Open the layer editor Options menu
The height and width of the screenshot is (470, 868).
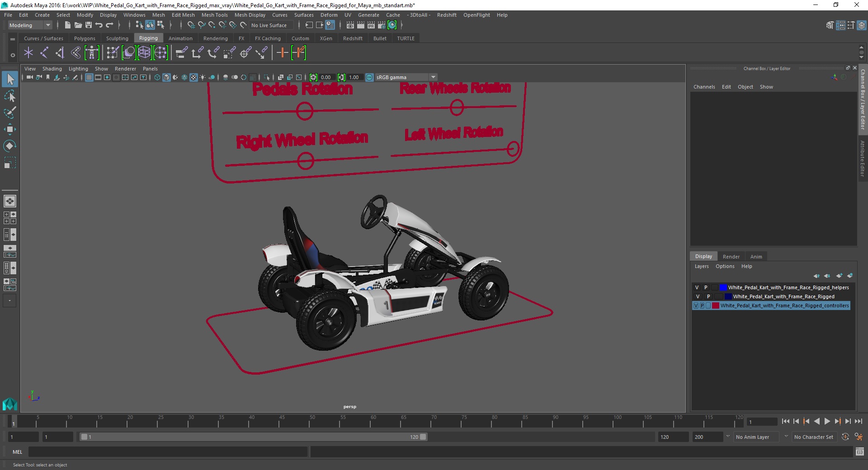[725, 266]
